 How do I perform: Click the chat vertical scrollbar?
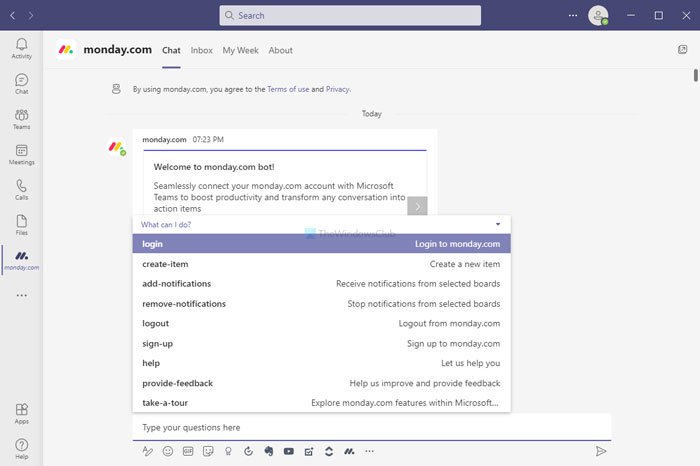(x=696, y=75)
